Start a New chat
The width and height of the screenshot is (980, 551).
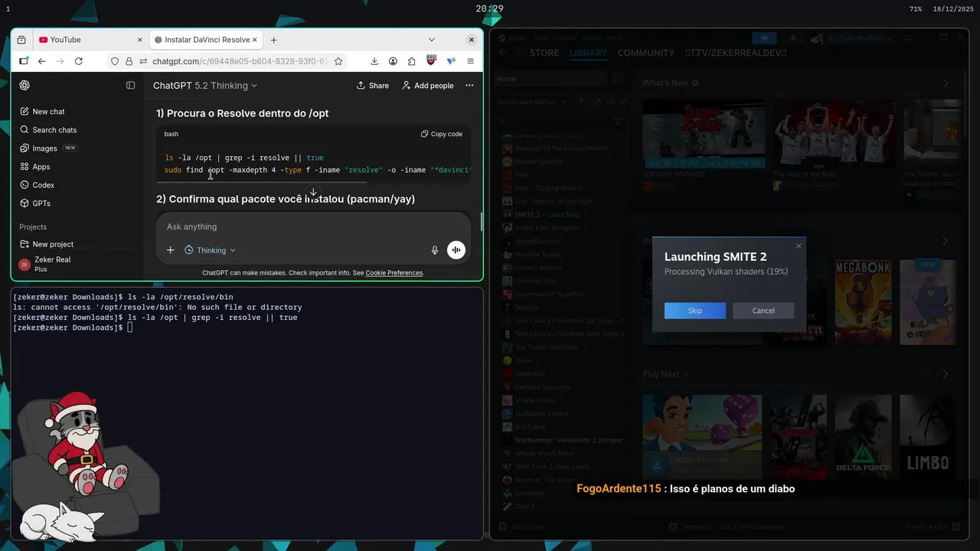(42, 112)
